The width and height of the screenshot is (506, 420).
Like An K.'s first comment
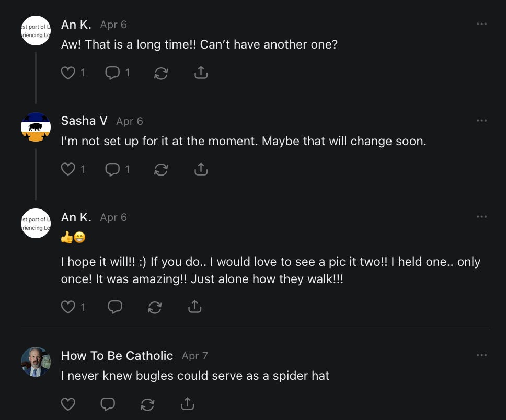(x=68, y=73)
